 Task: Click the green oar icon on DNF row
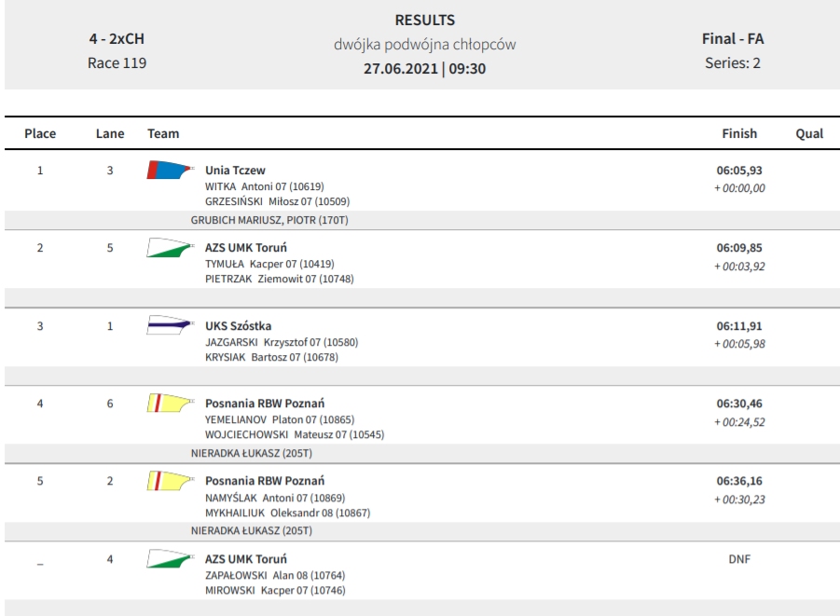pos(171,558)
